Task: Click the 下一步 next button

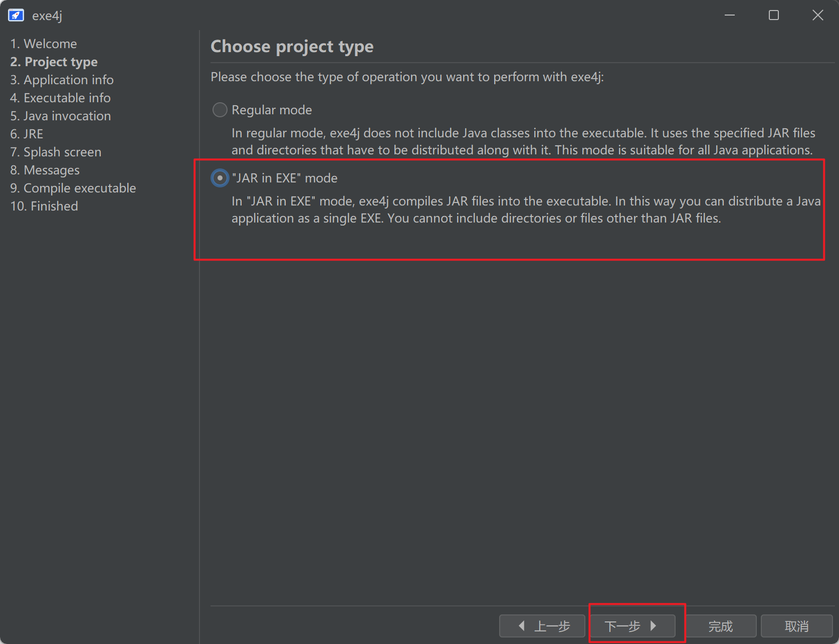Action: click(632, 626)
